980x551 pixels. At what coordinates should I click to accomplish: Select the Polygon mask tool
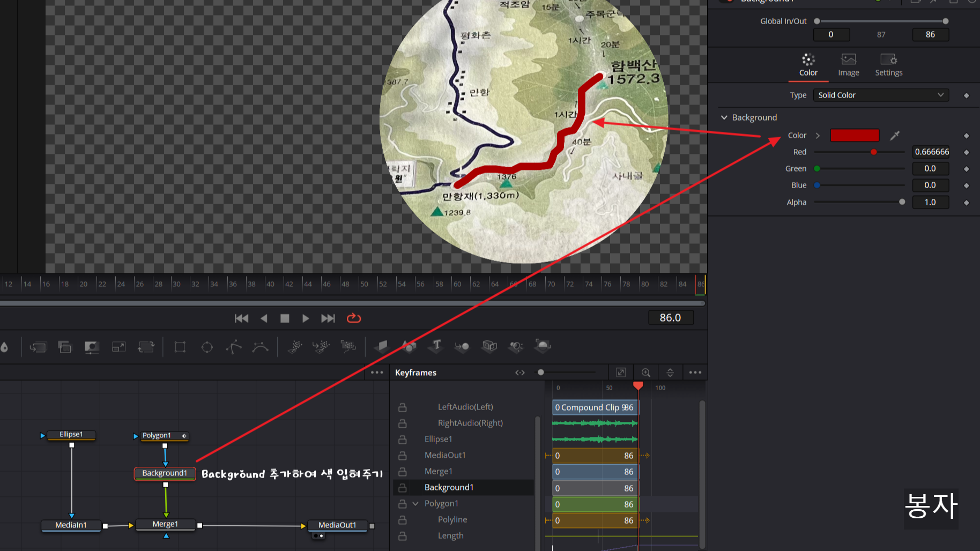(234, 347)
